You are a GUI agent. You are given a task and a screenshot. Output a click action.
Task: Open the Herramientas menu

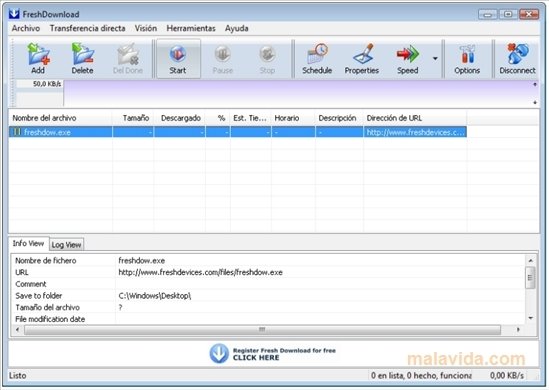pyautogui.click(x=191, y=28)
